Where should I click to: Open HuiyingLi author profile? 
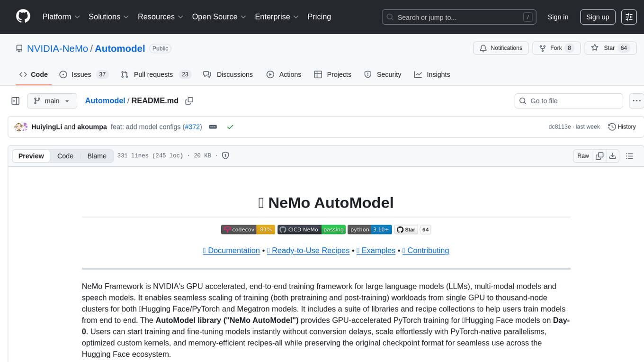[x=46, y=127]
